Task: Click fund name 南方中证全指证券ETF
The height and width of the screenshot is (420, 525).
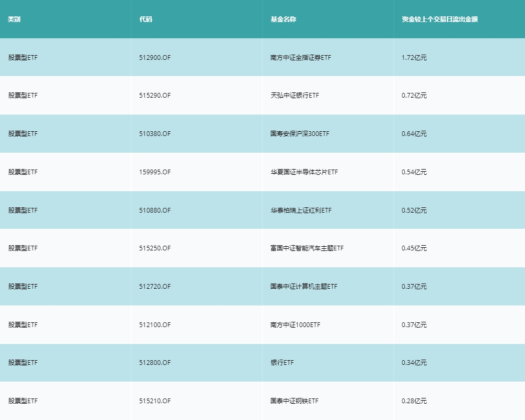Action: pyautogui.click(x=301, y=58)
